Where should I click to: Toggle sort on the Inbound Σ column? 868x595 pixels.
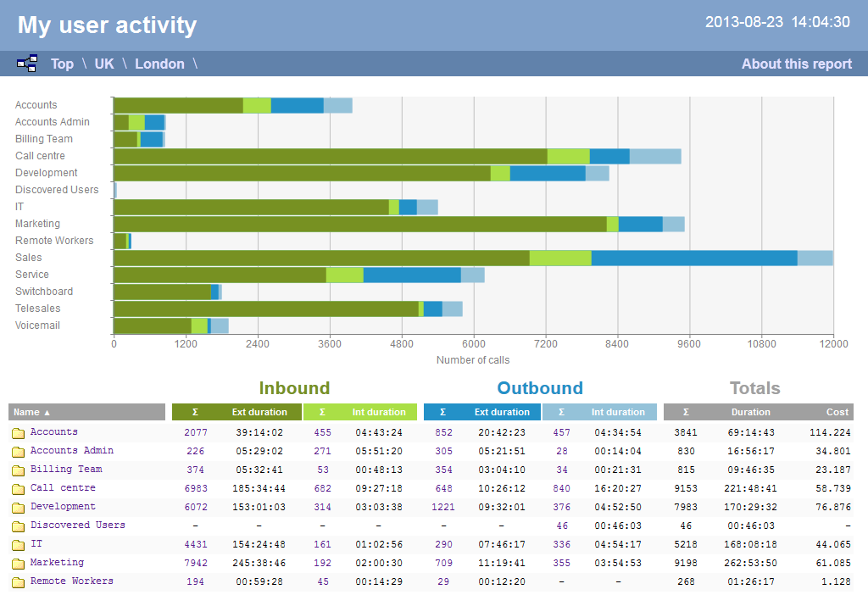pos(194,412)
